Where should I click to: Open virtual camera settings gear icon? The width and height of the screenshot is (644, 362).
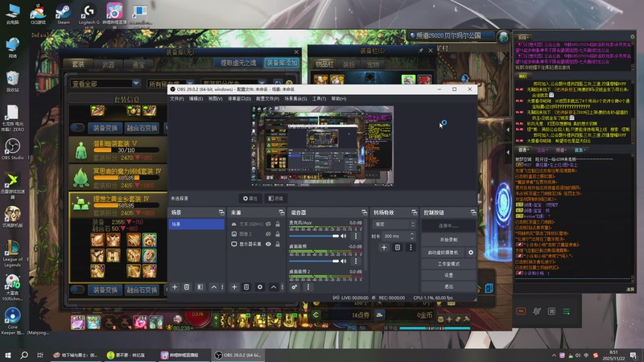pos(471,253)
